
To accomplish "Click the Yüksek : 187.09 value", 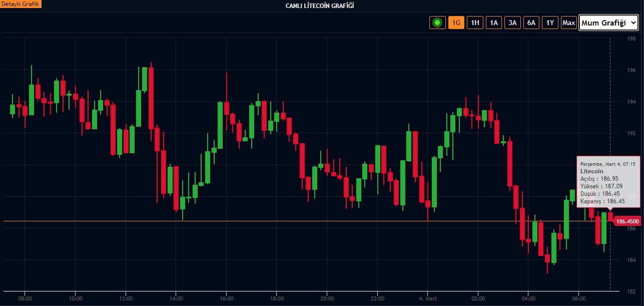I will [600, 186].
